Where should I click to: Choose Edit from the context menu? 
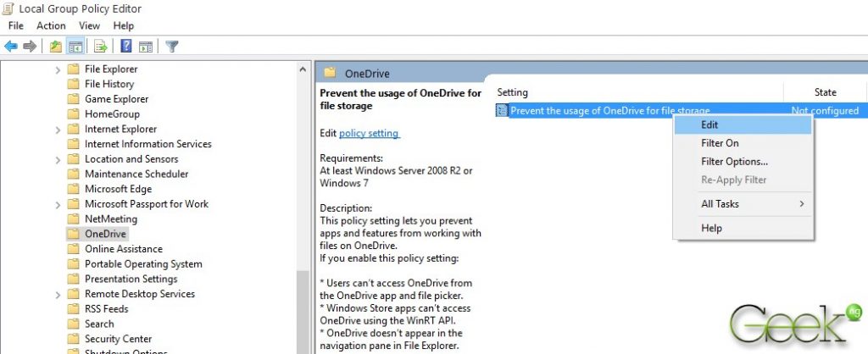click(743, 125)
